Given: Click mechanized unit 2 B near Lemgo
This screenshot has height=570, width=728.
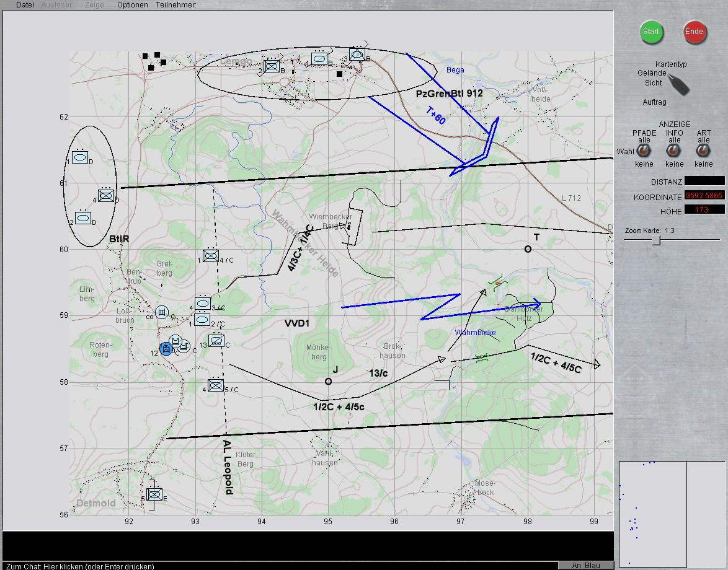Looking at the screenshot, I should [x=272, y=66].
